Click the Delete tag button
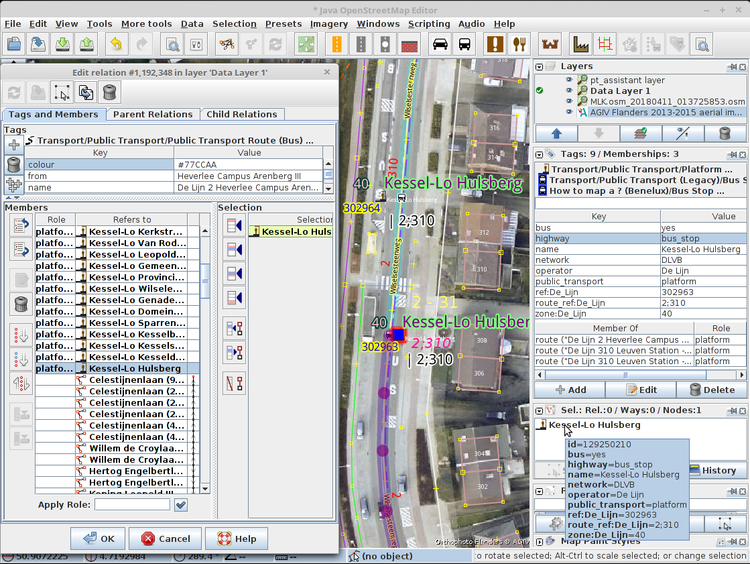The image size is (750, 564). point(712,390)
